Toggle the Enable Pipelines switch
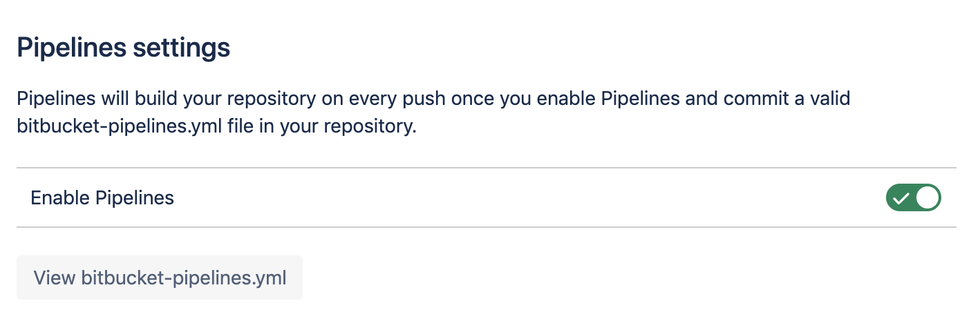This screenshot has width=980, height=330. click(x=913, y=198)
